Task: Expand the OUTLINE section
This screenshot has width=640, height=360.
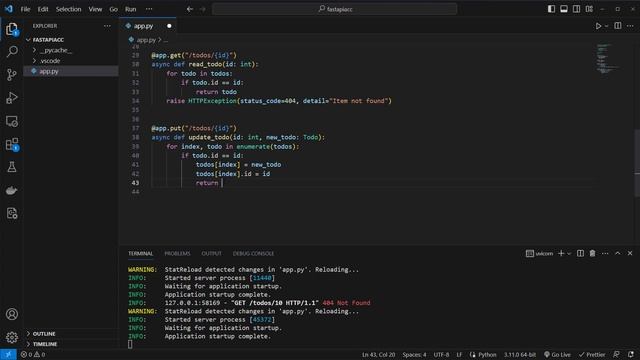Action: [x=44, y=333]
